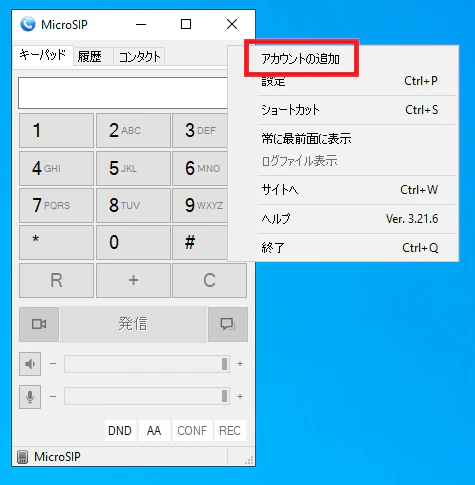This screenshot has width=475, height=485.
Task: Dial keypad digit 1
Action: click(56, 130)
